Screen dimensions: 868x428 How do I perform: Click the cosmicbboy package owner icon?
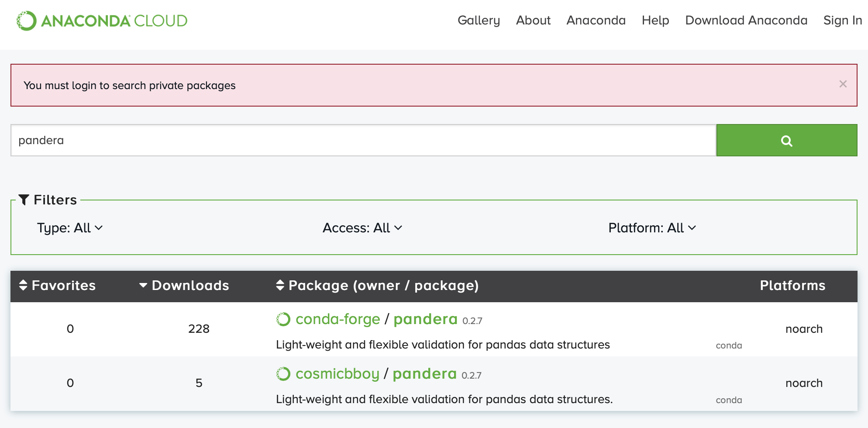pyautogui.click(x=283, y=374)
